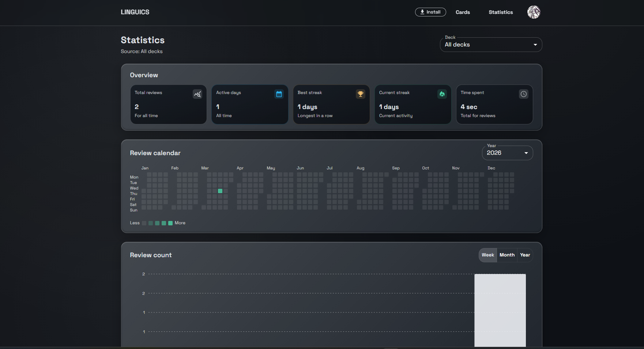Click the Total reviews card
644x349 pixels.
click(x=169, y=105)
